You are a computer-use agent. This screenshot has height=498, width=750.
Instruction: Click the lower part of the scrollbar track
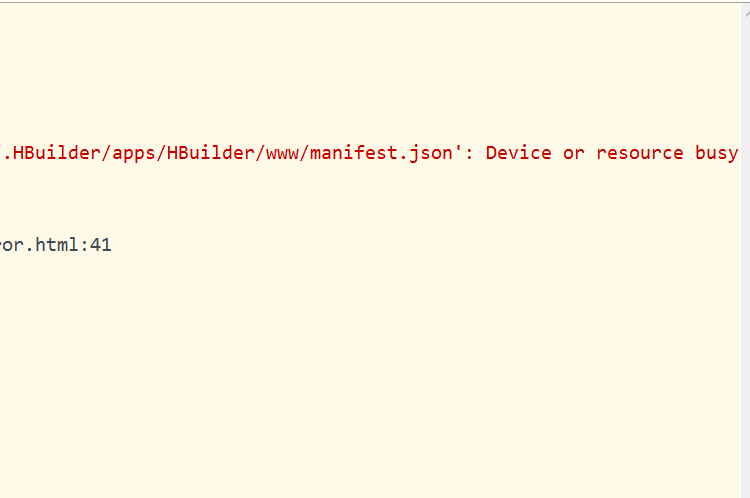pyautogui.click(x=746, y=407)
